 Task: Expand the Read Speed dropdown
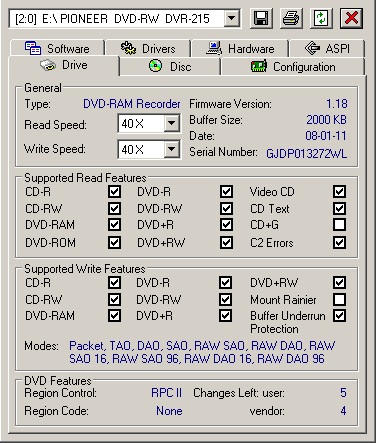click(x=172, y=124)
